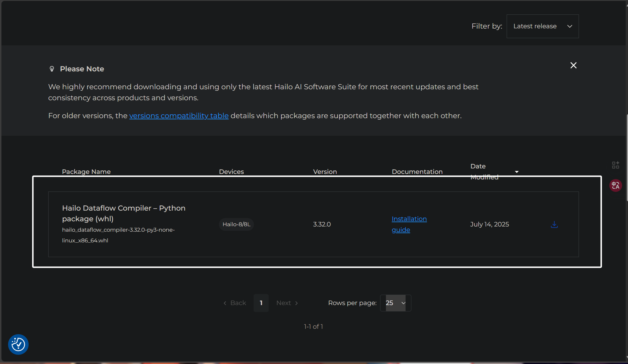
Task: Click the Version column header
Action: pos(325,172)
